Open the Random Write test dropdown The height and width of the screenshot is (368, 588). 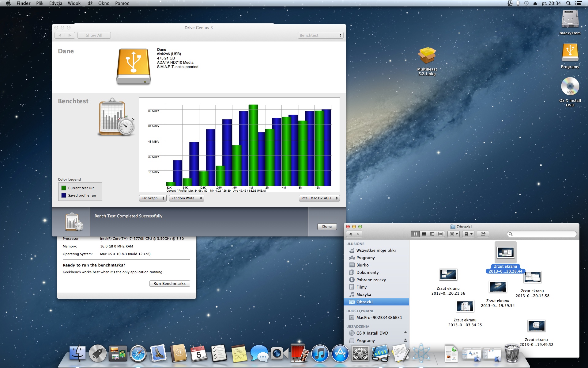point(187,198)
